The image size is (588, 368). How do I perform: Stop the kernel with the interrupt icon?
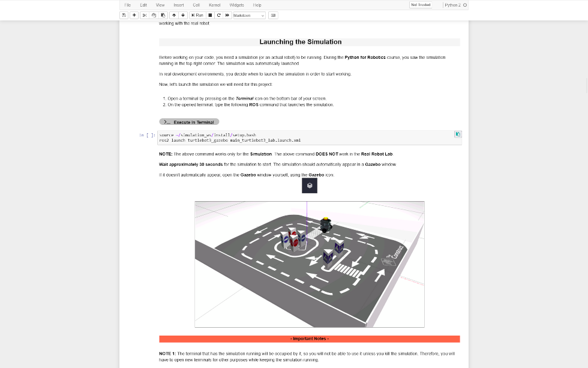pyautogui.click(x=210, y=15)
